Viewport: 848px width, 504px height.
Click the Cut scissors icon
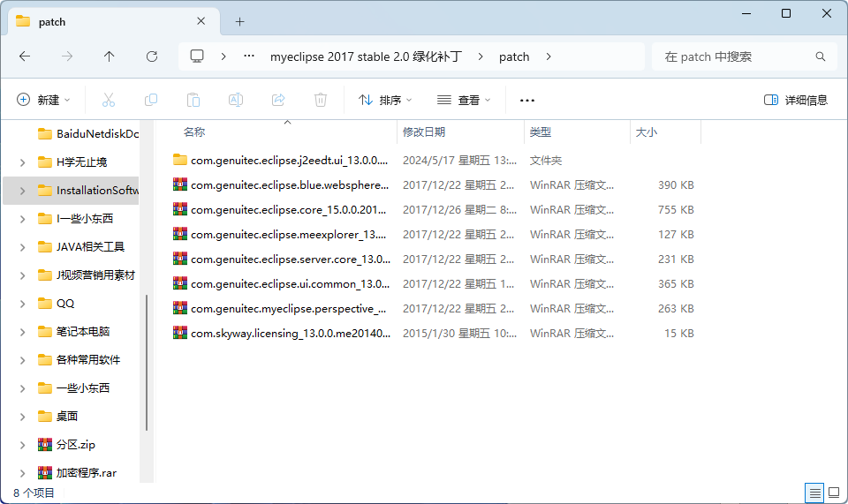(x=108, y=100)
